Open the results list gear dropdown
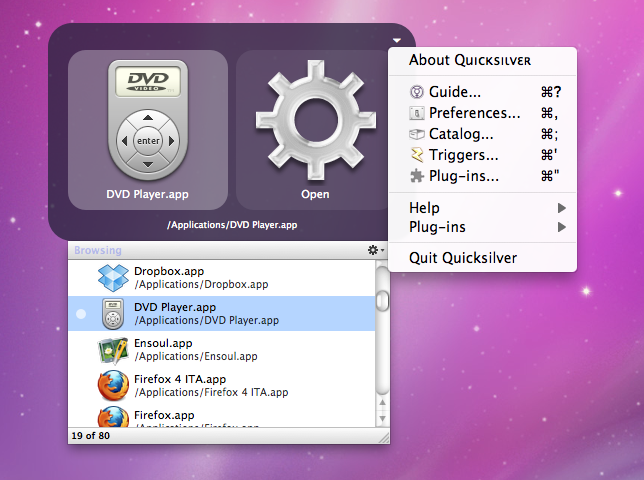This screenshot has width=644, height=480. point(375,250)
